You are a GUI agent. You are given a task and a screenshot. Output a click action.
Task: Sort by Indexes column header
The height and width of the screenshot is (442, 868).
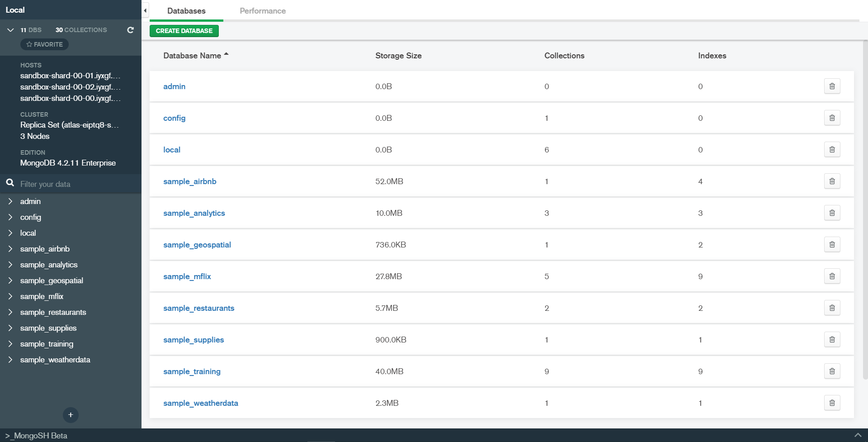[712, 56]
